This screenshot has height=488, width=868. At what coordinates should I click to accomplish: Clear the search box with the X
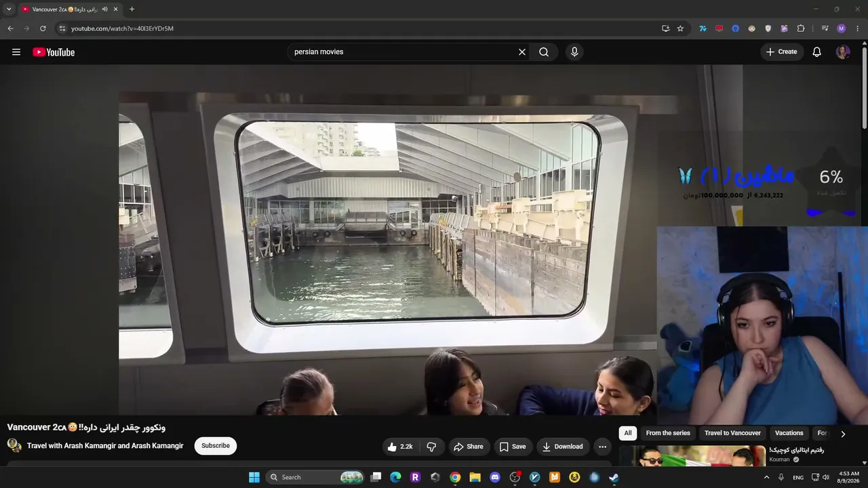tap(522, 52)
